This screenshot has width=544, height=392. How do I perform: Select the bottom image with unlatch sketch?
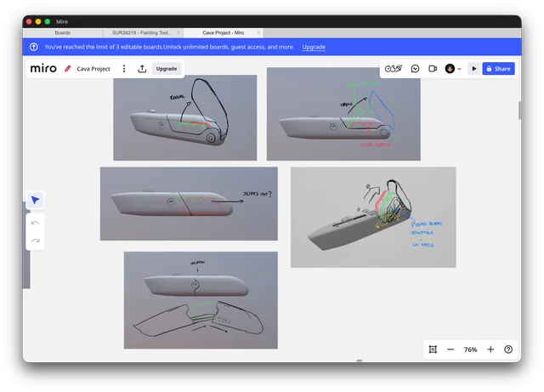pos(201,300)
